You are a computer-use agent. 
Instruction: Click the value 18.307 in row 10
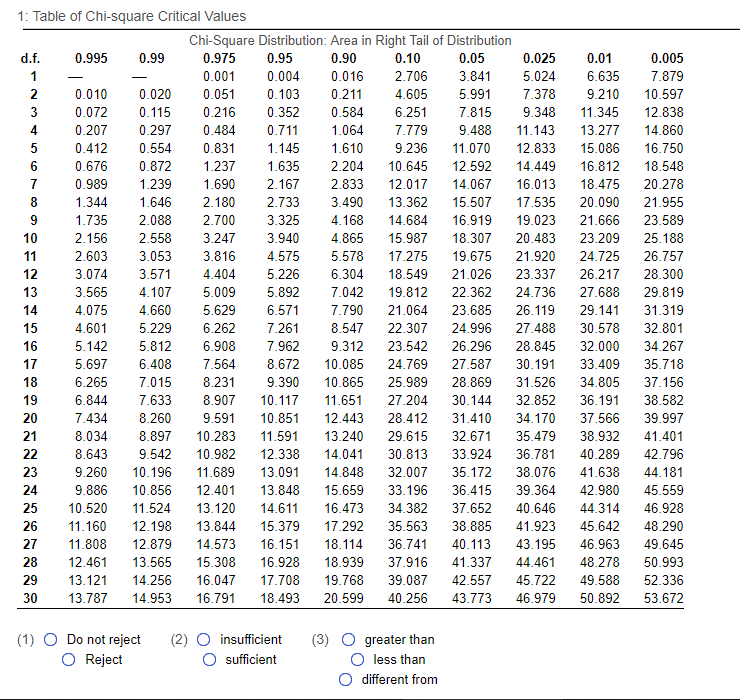point(471,238)
